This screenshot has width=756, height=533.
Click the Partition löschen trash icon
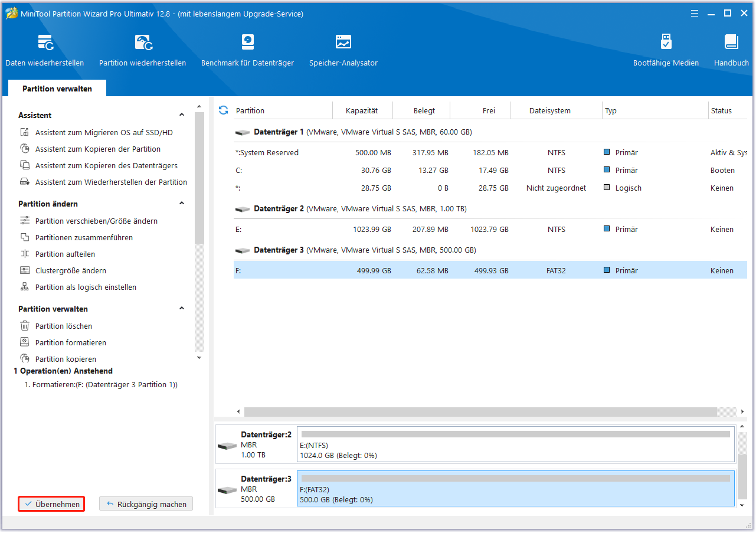click(25, 326)
